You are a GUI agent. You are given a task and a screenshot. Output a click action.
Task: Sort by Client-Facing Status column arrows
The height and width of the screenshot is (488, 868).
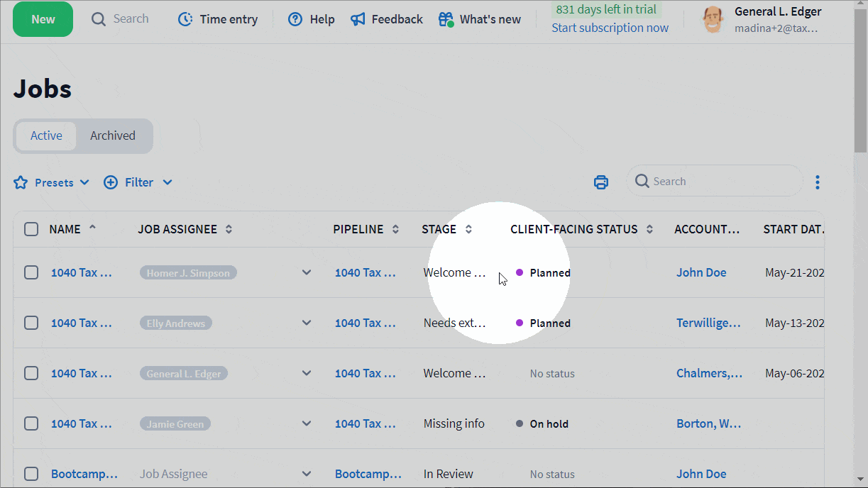click(650, 229)
